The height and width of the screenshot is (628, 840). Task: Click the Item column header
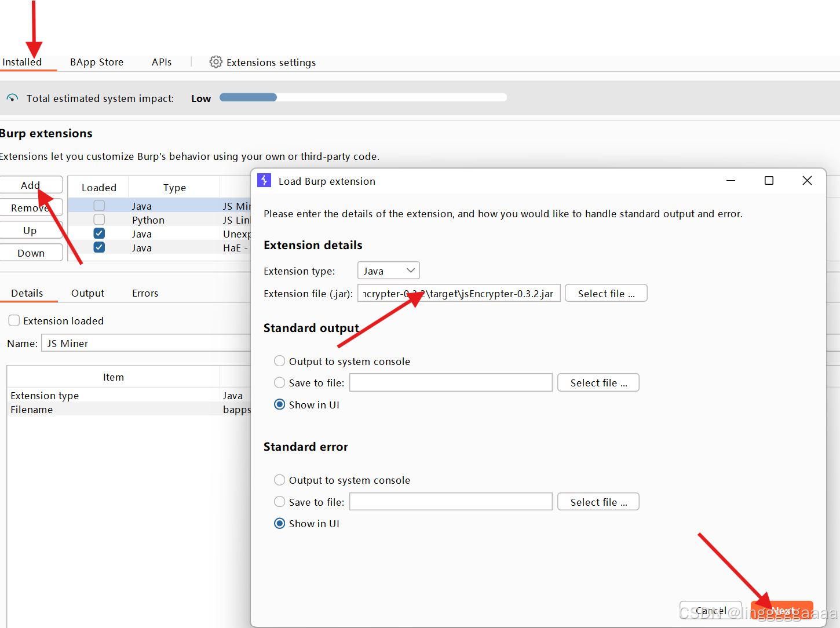[x=114, y=377]
